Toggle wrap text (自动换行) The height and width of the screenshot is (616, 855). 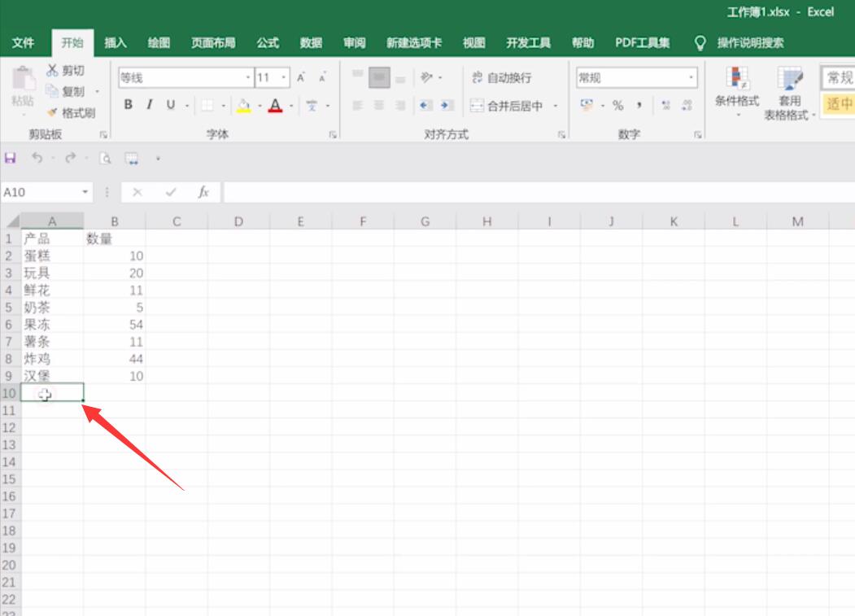501,77
